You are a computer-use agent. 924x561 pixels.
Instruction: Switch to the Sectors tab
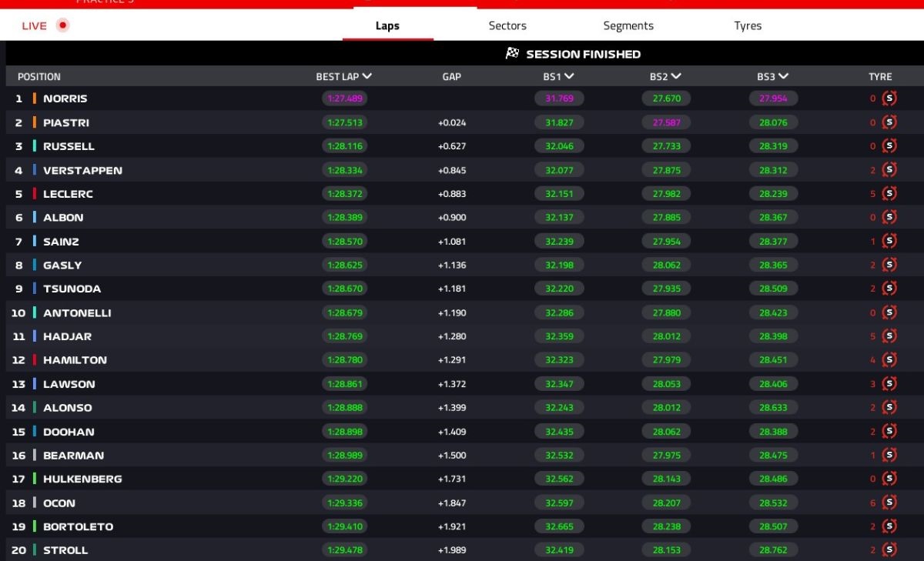[507, 25]
